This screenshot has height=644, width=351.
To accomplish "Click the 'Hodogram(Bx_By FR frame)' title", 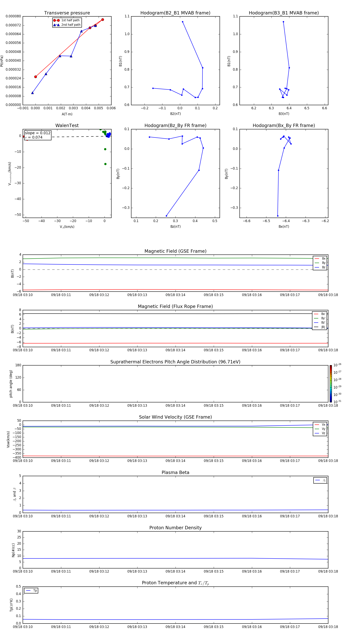I will point(284,125).
